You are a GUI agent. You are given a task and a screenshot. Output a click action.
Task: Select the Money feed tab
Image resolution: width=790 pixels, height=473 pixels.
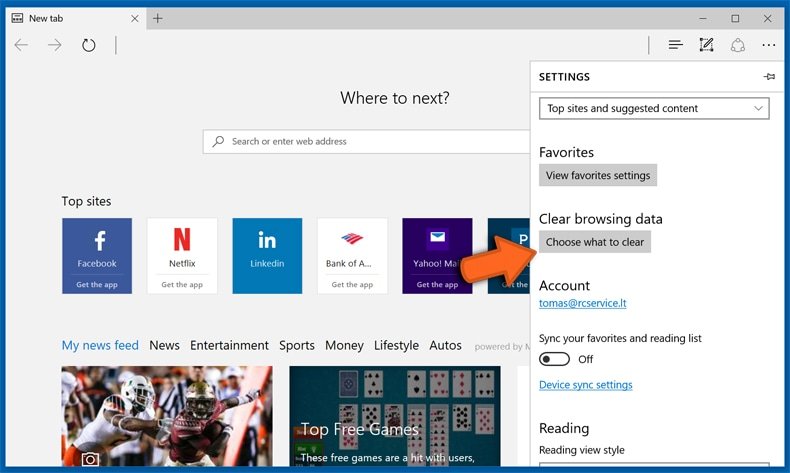344,346
